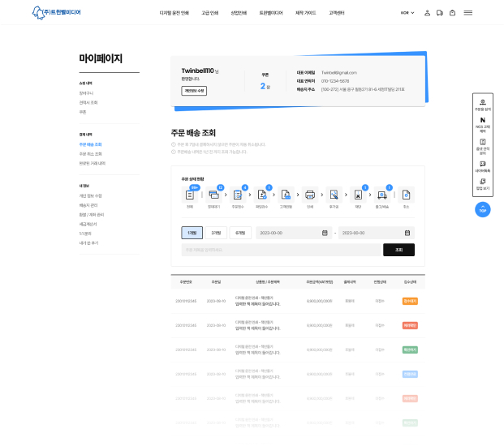Click the user account icon in header
504x446 pixels.
click(427, 13)
